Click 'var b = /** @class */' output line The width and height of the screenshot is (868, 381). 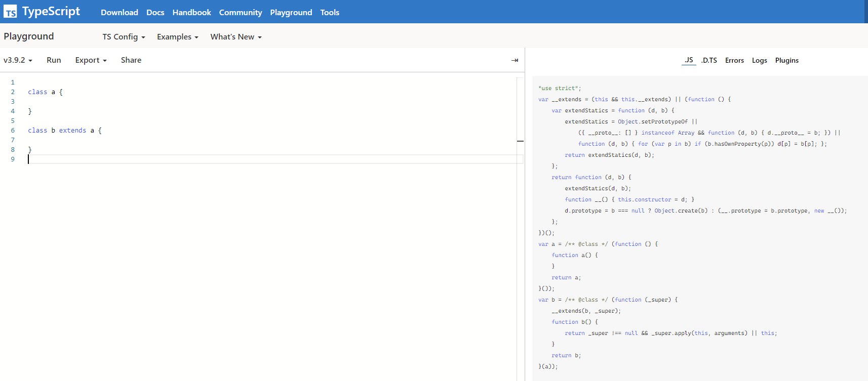coord(608,300)
